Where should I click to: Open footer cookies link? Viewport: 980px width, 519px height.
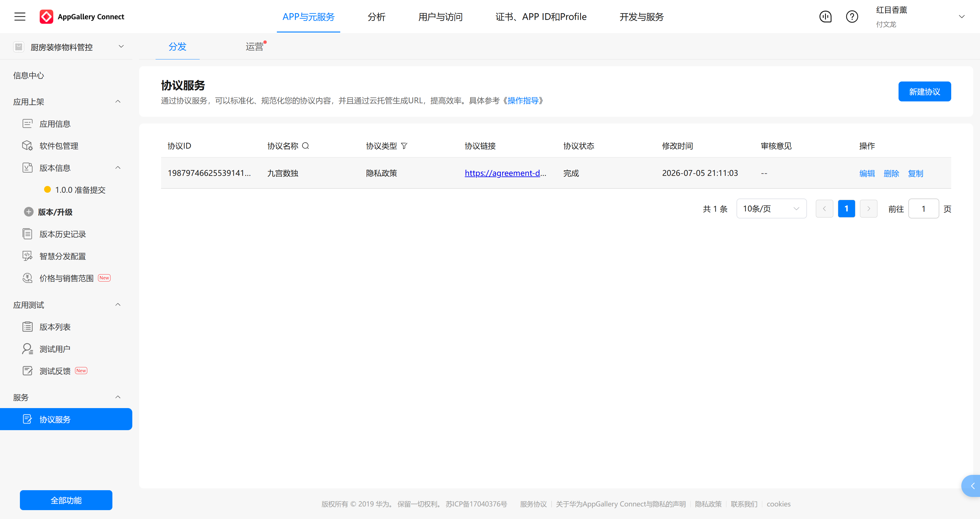click(x=778, y=504)
